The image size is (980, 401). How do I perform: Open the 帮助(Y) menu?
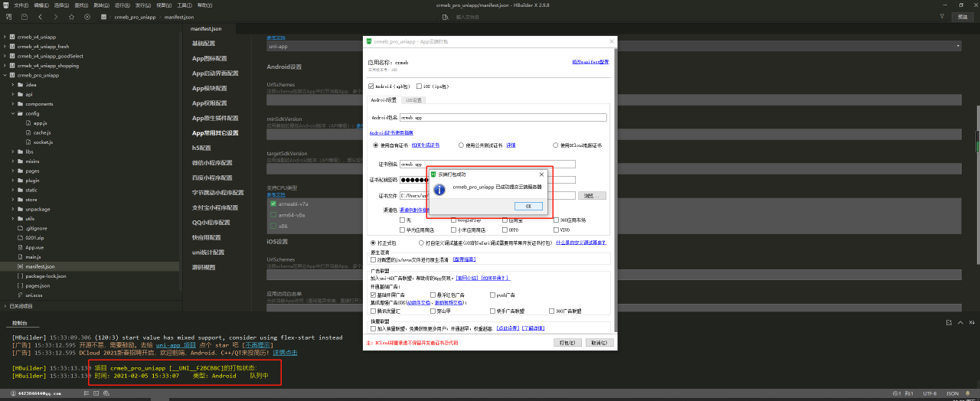click(205, 5)
